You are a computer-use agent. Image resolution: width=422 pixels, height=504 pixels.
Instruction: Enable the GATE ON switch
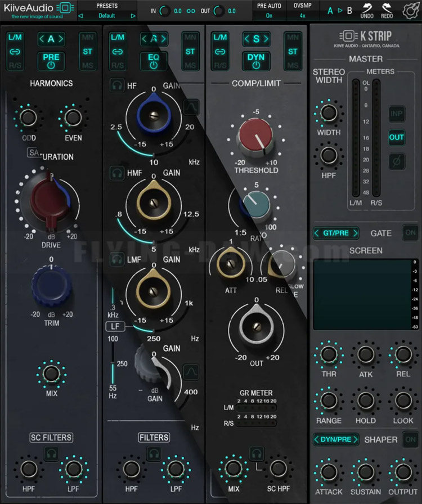pyautogui.click(x=410, y=233)
